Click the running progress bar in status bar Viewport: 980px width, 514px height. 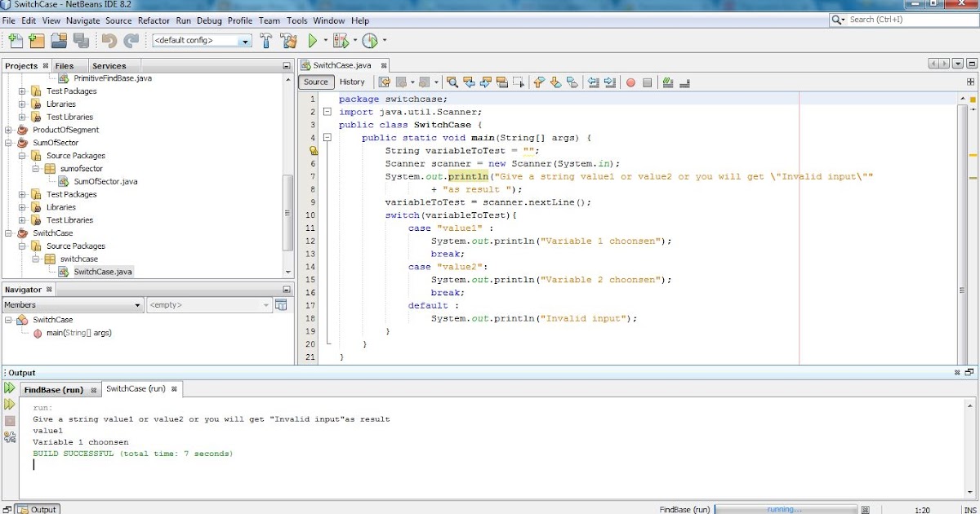784,509
